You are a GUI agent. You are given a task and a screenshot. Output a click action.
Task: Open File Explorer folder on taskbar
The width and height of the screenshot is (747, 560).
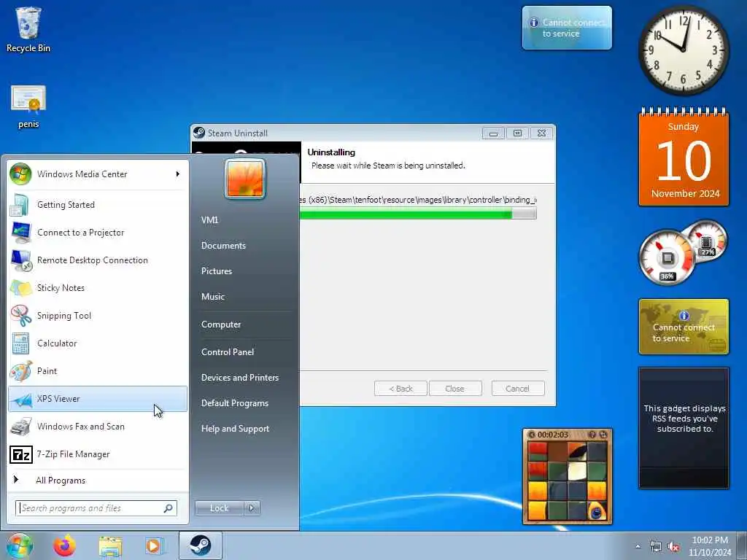111,545
